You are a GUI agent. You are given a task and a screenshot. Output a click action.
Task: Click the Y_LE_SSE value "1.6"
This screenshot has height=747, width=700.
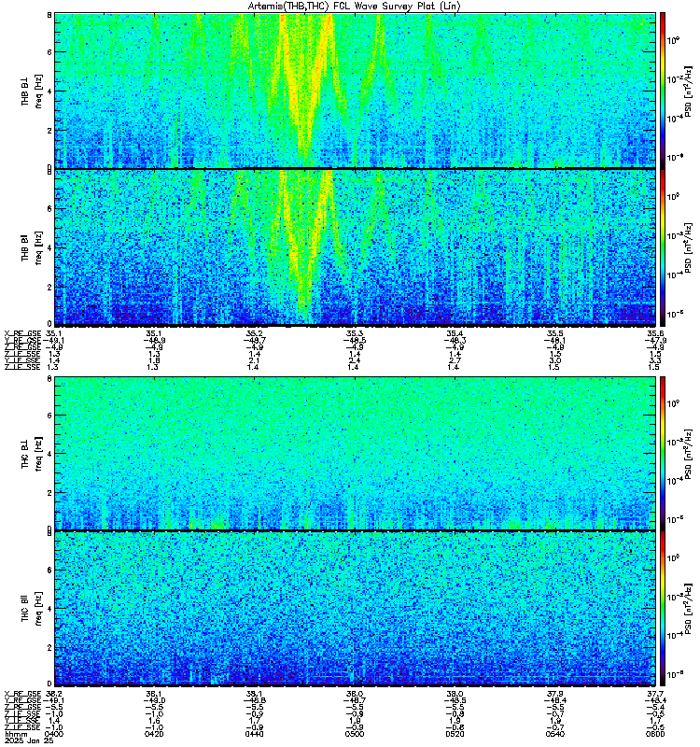[154, 721]
